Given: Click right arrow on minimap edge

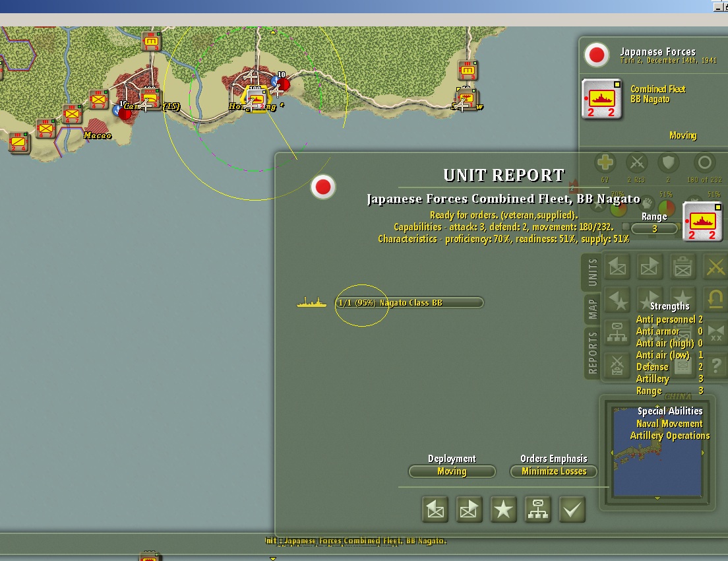Looking at the screenshot, I should click(x=704, y=452).
